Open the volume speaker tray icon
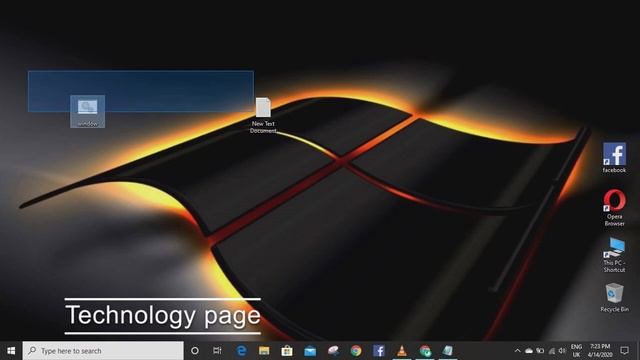The image size is (640, 360). tap(562, 351)
